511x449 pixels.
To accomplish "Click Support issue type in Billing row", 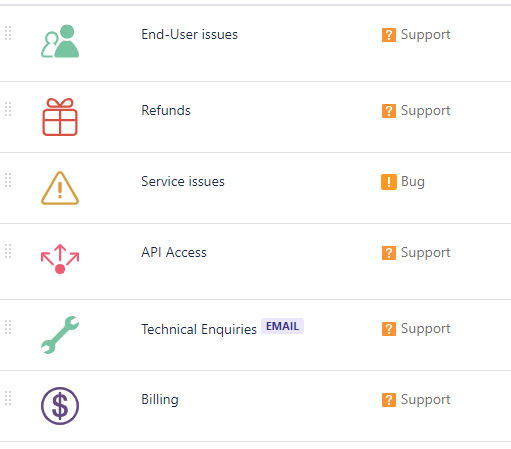I will pos(425,400).
